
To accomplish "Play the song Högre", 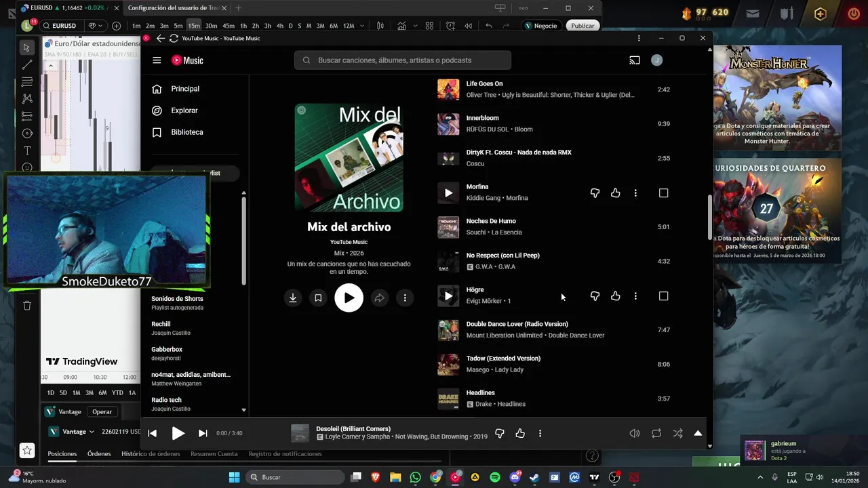I will coord(448,296).
